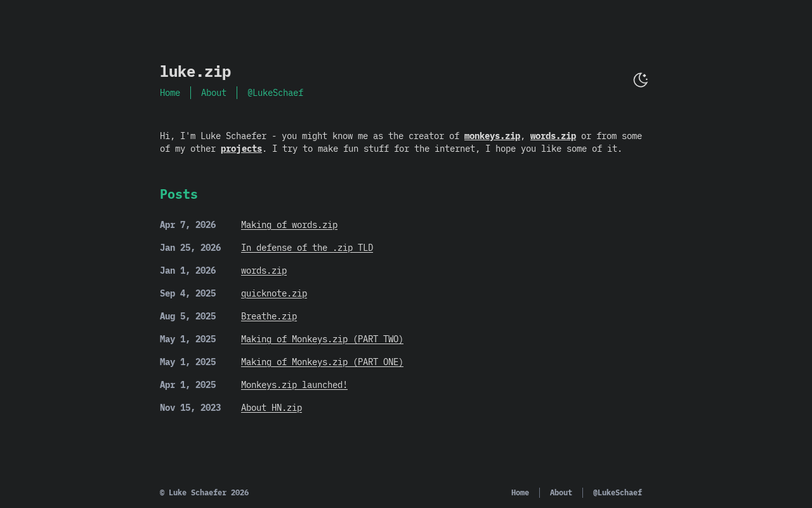Open 'In defense of the .zip TLD' post
This screenshot has width=812, height=508.
point(307,248)
